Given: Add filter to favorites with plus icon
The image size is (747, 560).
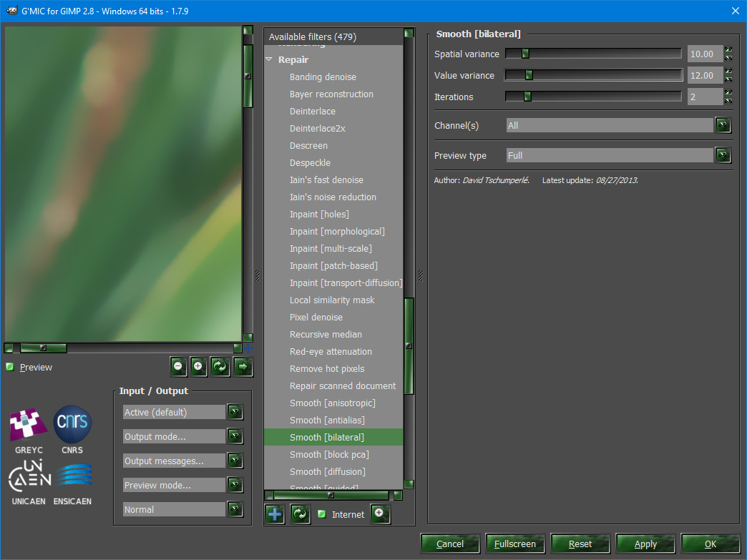Looking at the screenshot, I should (275, 514).
